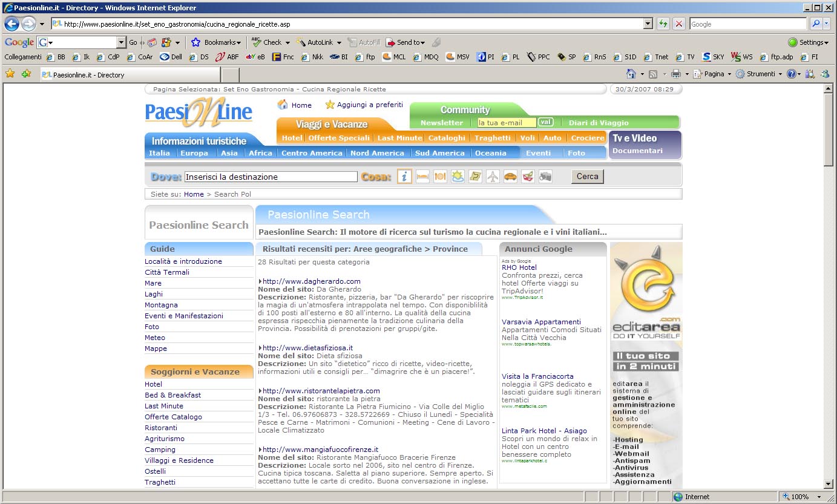Viewport: 837px width, 504px height.
Task: Click the Google toolbar blue Bookmarks star
Action: (195, 42)
